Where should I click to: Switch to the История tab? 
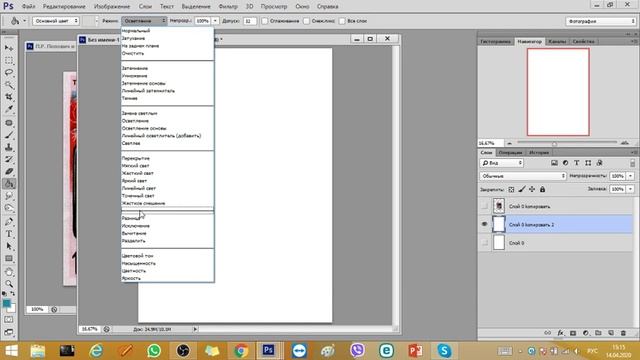[x=539, y=153]
